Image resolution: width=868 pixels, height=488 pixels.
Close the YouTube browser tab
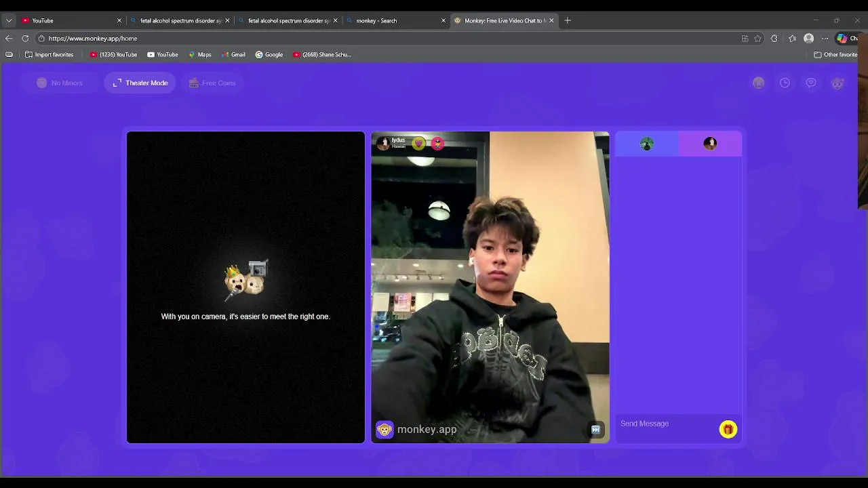tap(119, 20)
